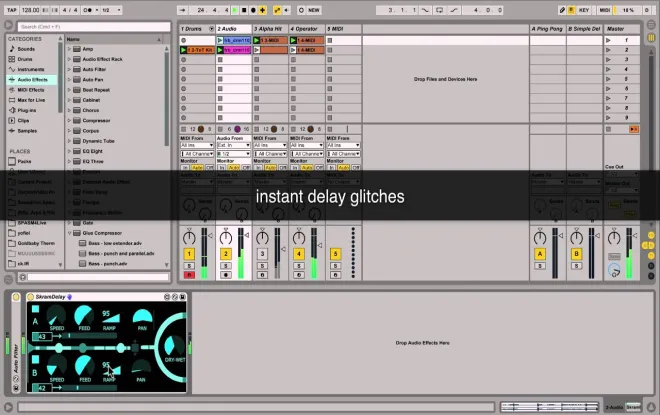Toggle draw mode pencil icon
Viewport: 660px width, 415px height.
[562, 10]
